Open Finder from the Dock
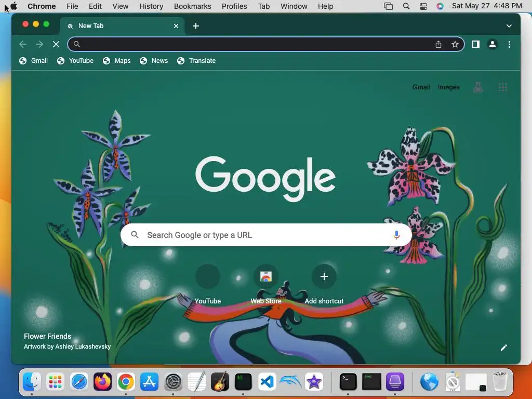 click(x=32, y=382)
